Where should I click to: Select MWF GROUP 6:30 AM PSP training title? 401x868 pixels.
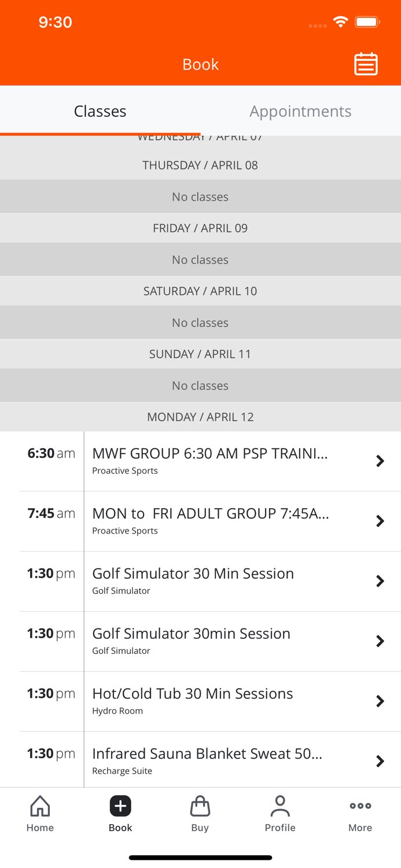tap(210, 454)
